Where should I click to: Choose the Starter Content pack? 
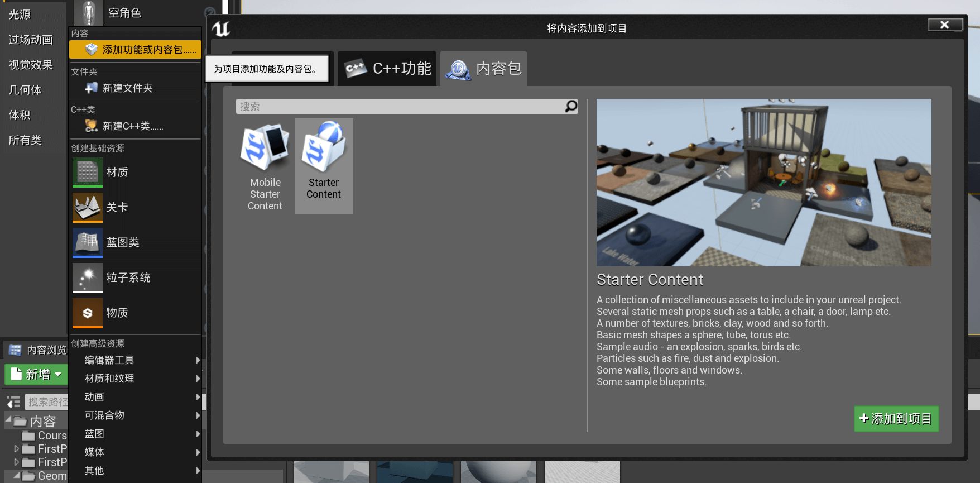coord(324,166)
